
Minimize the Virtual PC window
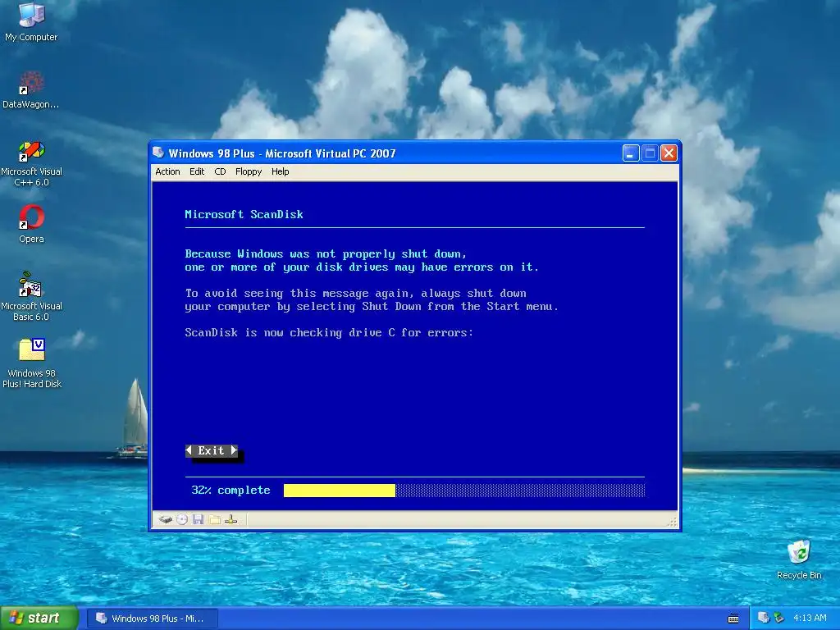point(631,153)
